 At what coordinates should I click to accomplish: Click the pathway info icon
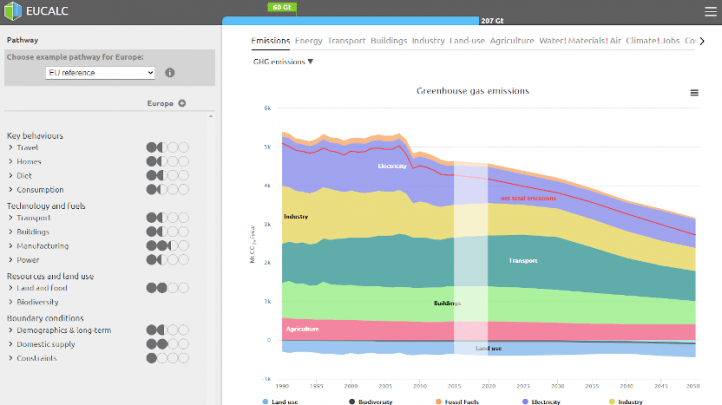pos(170,73)
